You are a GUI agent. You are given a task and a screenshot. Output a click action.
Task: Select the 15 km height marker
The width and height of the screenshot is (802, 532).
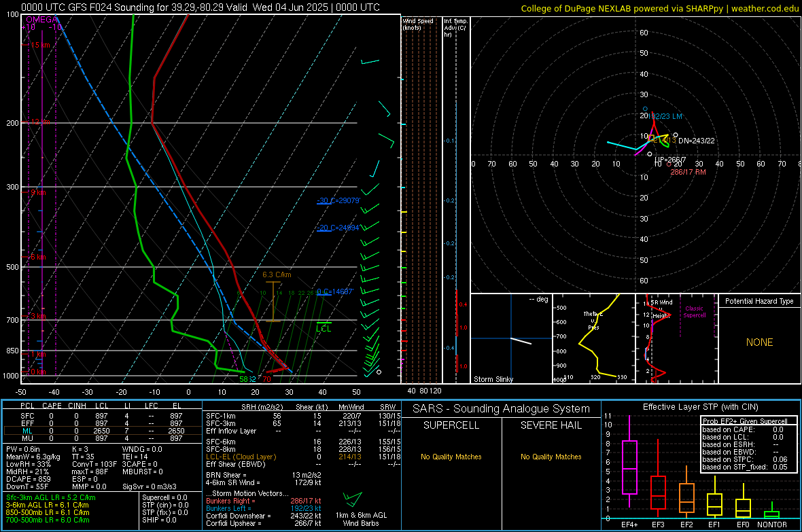(40, 45)
